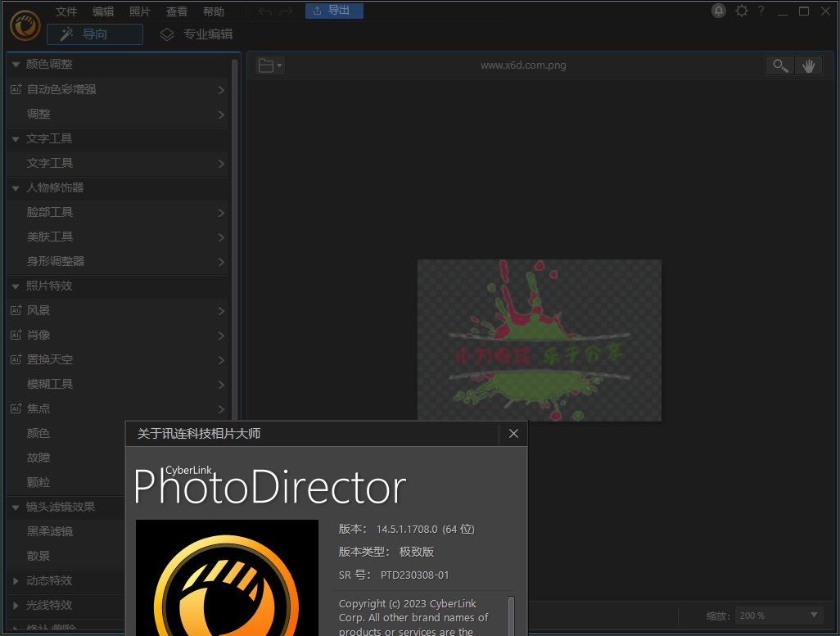This screenshot has height=636, width=840.
Task: Open the 缩放 zoom percentage dropdown
Action: 778,615
